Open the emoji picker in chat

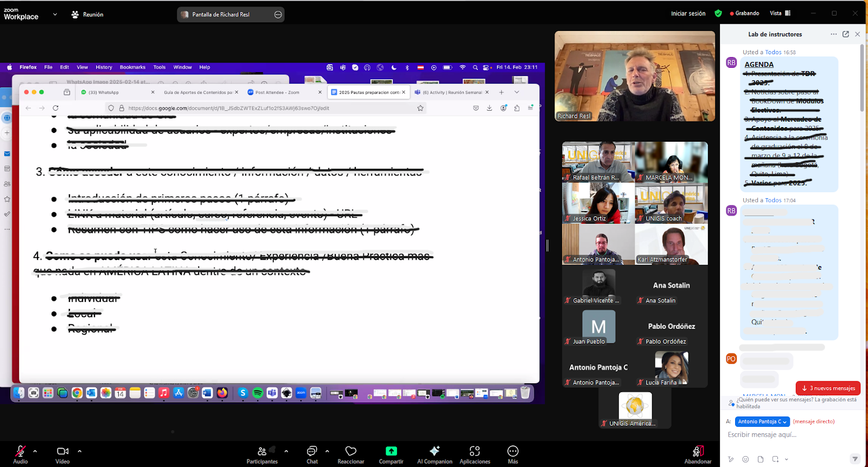745,459
